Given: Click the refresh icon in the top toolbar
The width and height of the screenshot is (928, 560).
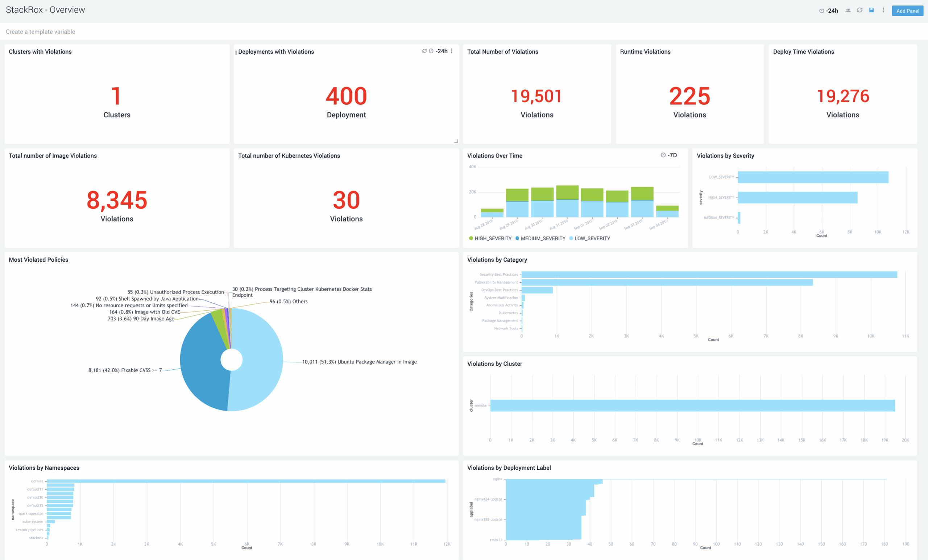Looking at the screenshot, I should click(860, 10).
